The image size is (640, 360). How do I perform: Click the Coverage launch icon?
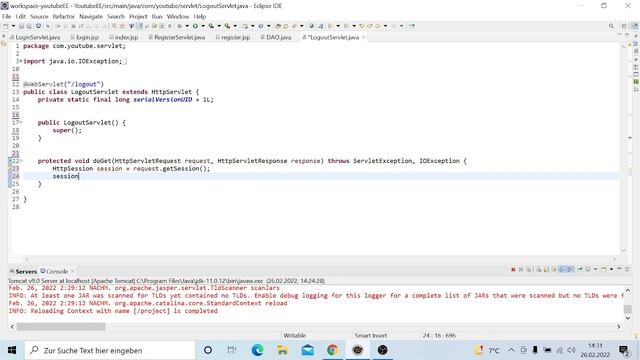(211, 26)
